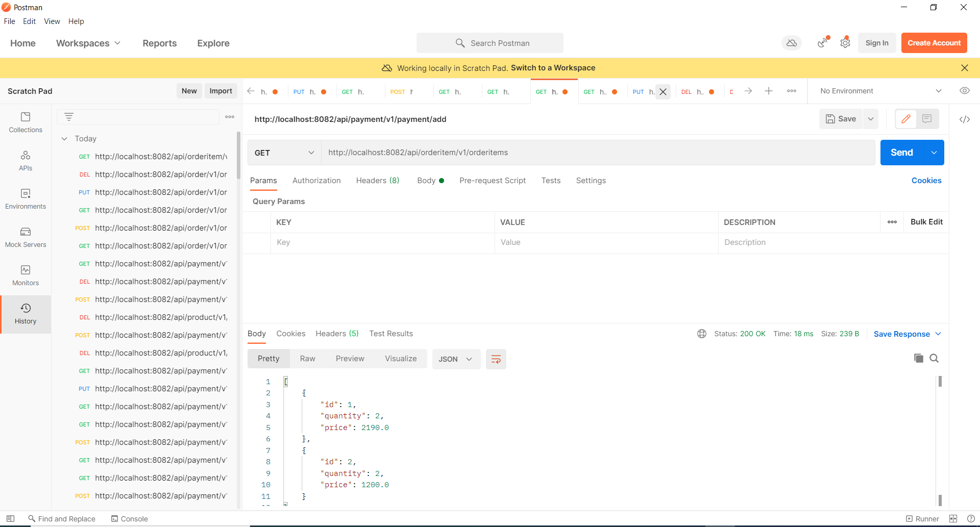This screenshot has height=527, width=980.
Task: Click the Create Account button
Action: [x=934, y=43]
